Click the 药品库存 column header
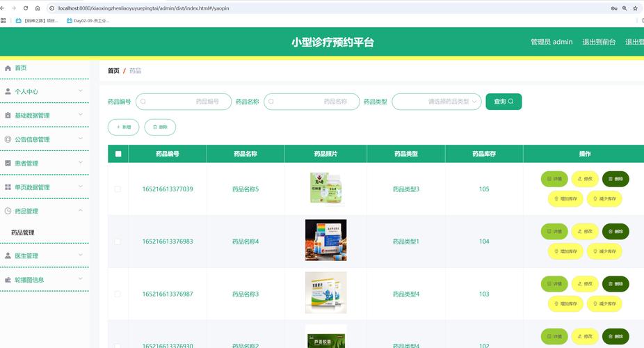This screenshot has width=644, height=348. pyautogui.click(x=484, y=154)
